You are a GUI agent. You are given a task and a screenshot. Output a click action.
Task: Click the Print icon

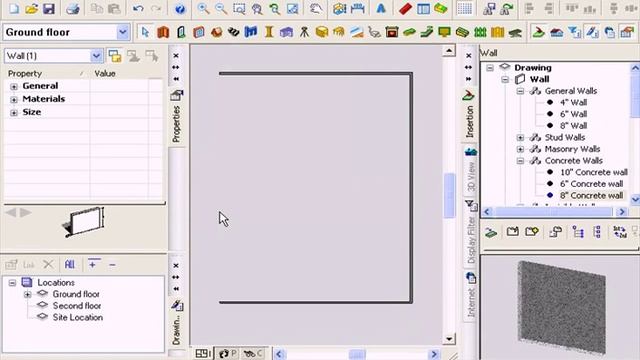point(73,9)
